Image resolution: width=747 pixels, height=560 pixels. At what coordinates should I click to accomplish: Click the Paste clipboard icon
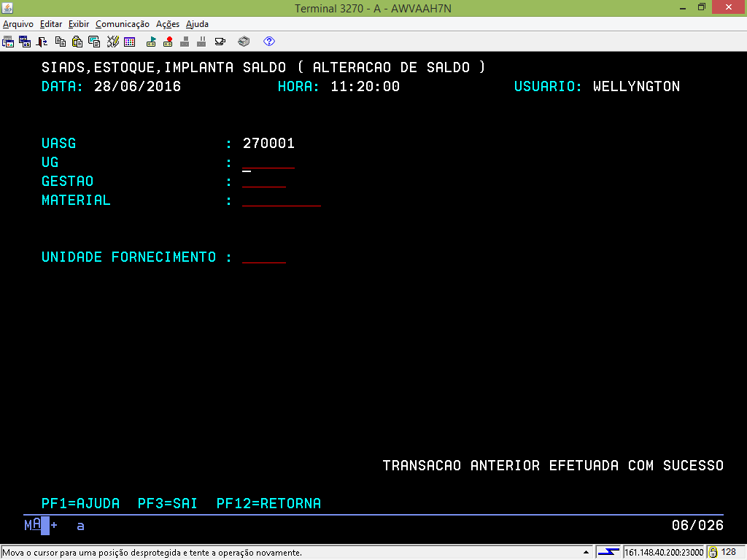click(77, 42)
